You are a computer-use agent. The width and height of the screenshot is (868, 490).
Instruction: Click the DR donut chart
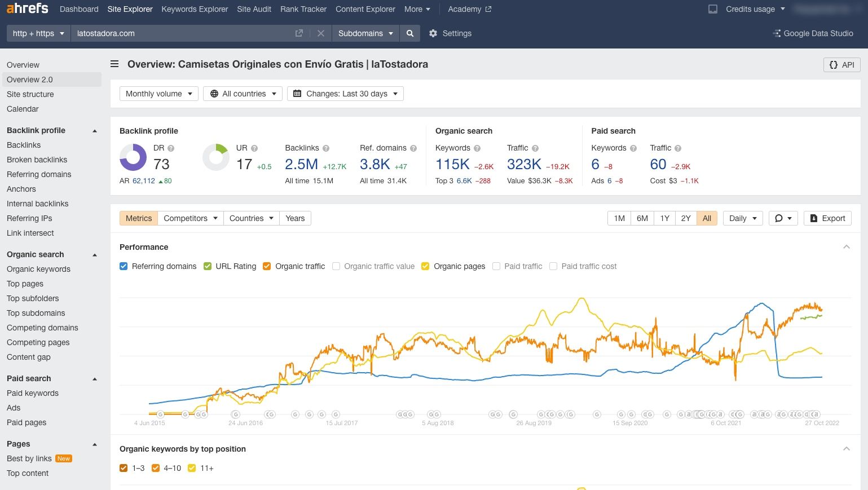tap(133, 157)
